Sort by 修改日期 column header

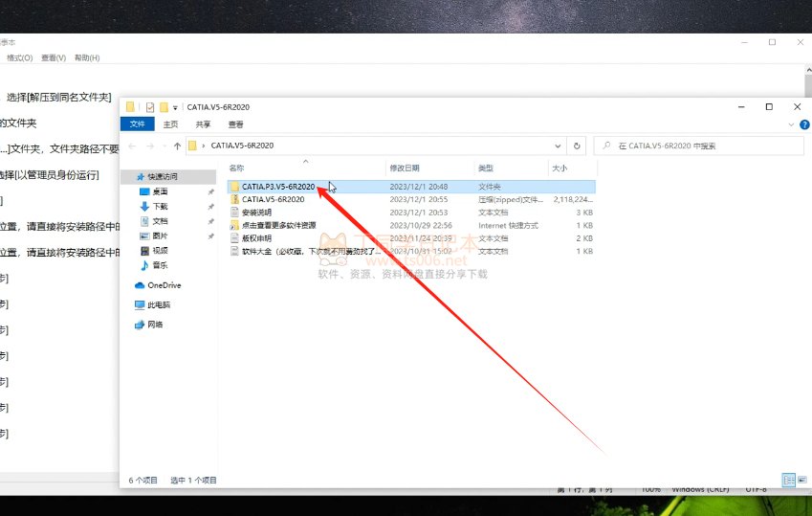coord(405,168)
